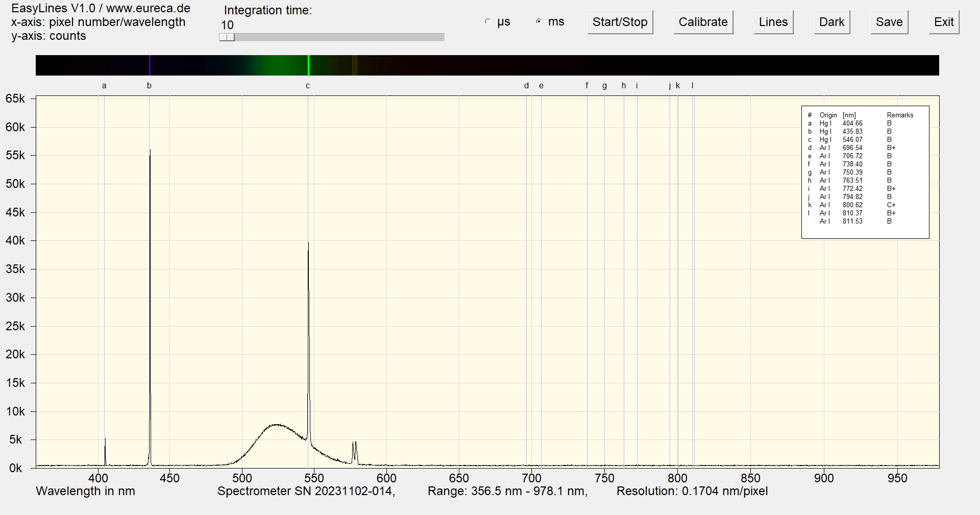This screenshot has width=980, height=515.
Task: Click line marker label e above the plot
Action: pyautogui.click(x=541, y=86)
